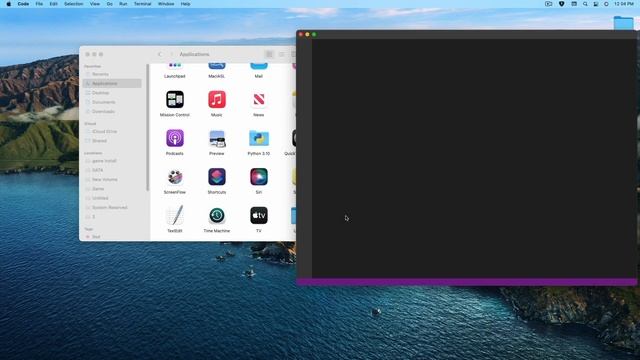The width and height of the screenshot is (640, 360).
Task: Open the Python 3.10 folder
Action: click(259, 138)
